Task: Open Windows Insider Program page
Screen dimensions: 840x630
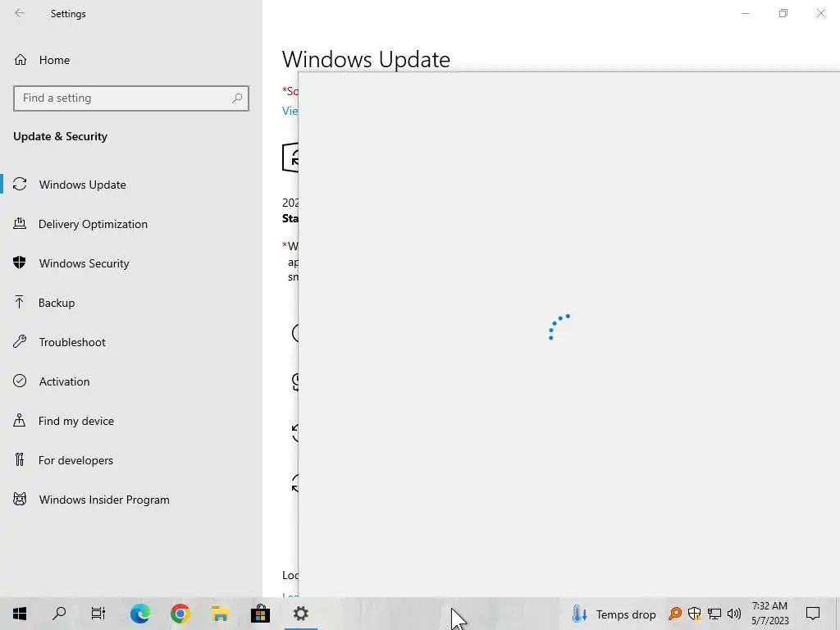Action: tap(131, 500)
